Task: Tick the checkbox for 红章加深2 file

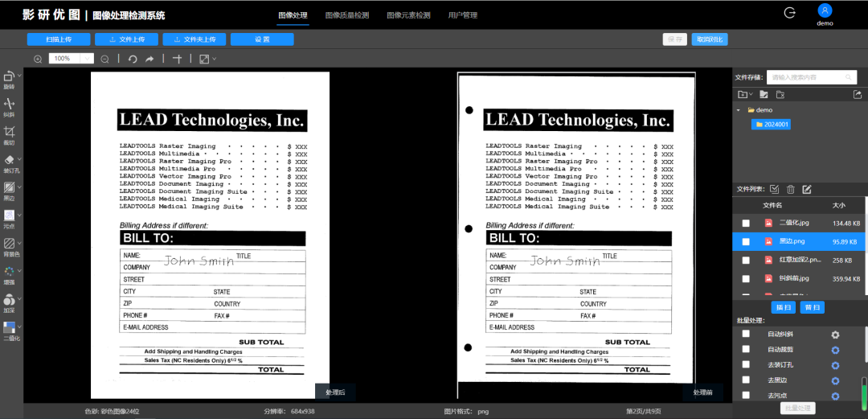Action: [x=746, y=260]
